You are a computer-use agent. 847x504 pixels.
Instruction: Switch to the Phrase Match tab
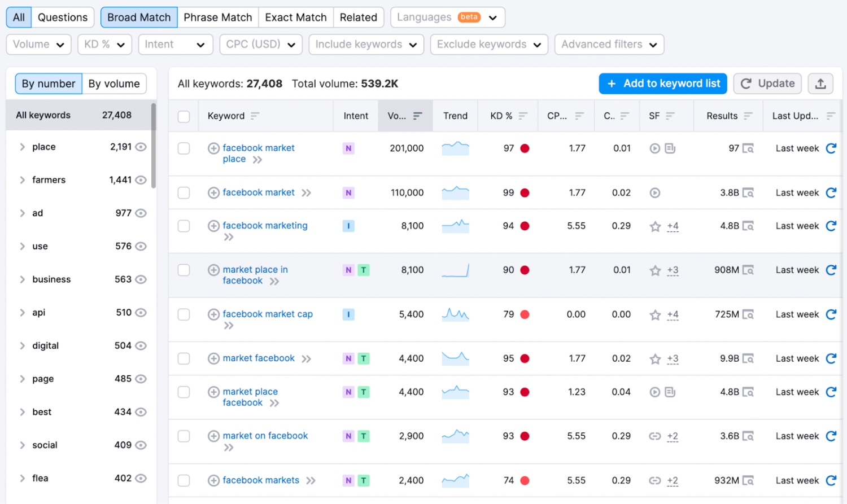click(217, 17)
